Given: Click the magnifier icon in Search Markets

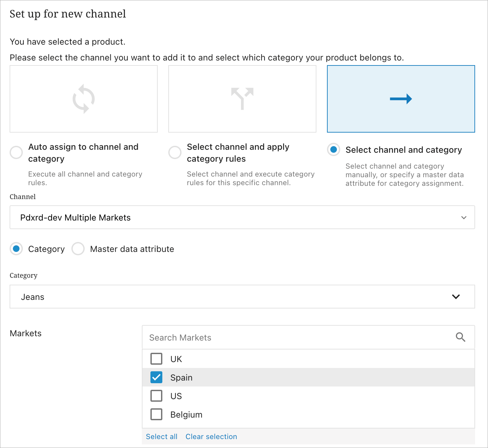Looking at the screenshot, I should (460, 337).
